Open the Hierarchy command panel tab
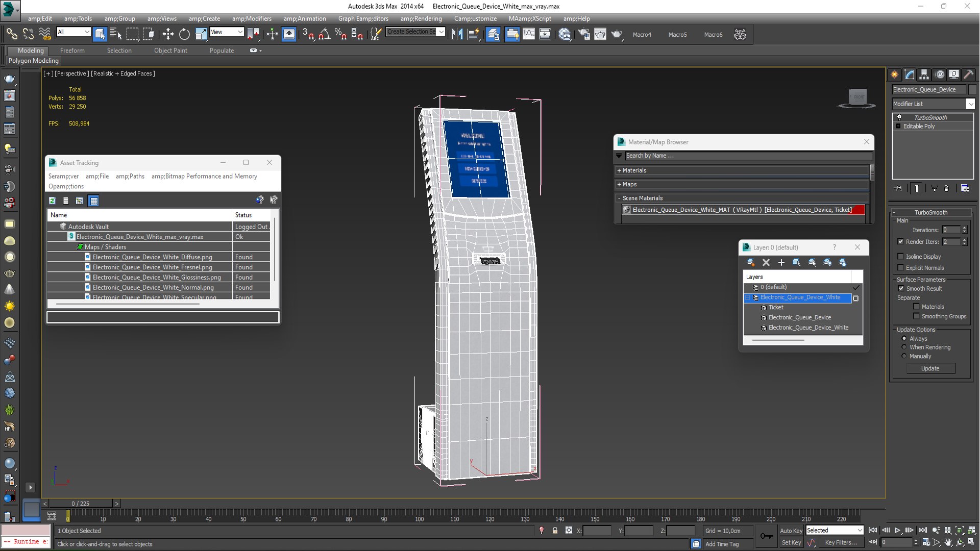The height and width of the screenshot is (551, 980). click(924, 74)
